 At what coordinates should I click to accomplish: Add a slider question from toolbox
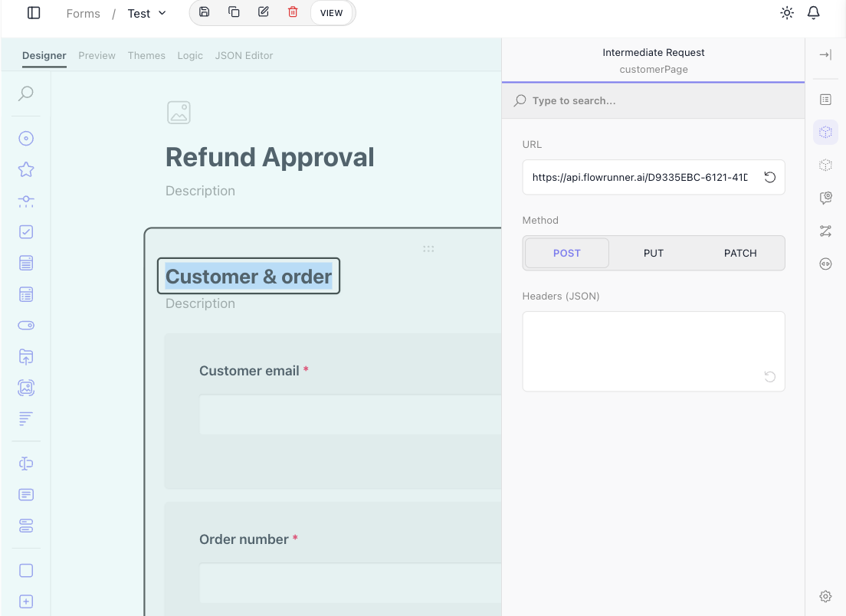26,202
